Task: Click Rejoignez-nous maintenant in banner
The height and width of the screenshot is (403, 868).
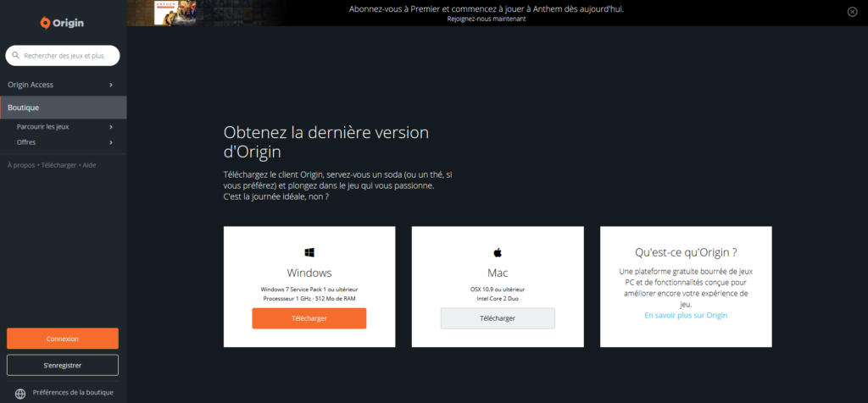Action: coord(486,19)
